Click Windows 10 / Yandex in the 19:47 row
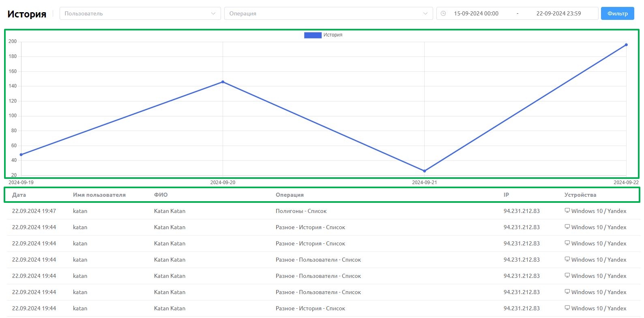This screenshot has width=644, height=318. 599,211
